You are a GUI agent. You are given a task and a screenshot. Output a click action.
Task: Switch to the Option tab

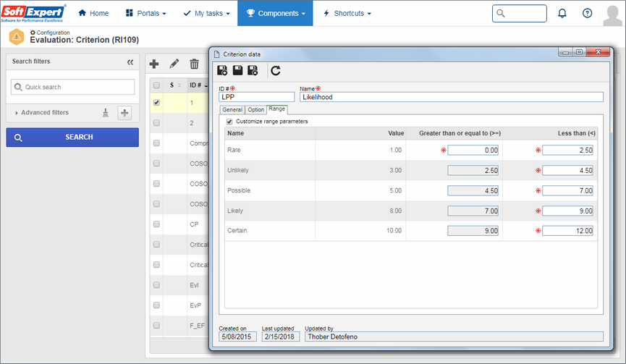click(x=256, y=110)
